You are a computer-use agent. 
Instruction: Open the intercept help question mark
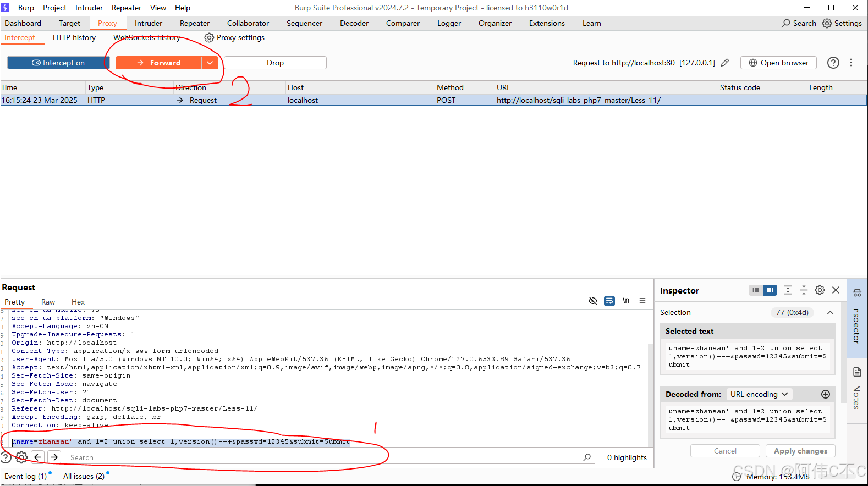click(833, 63)
